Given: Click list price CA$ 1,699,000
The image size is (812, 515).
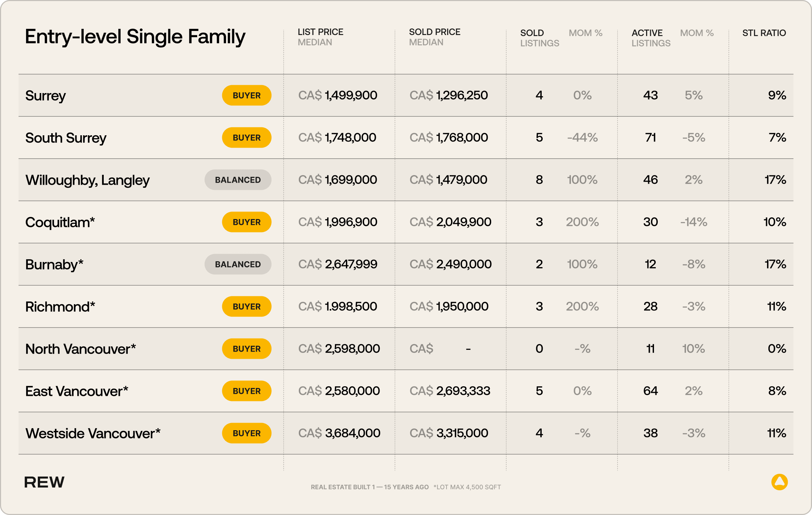Looking at the screenshot, I should point(338,180).
